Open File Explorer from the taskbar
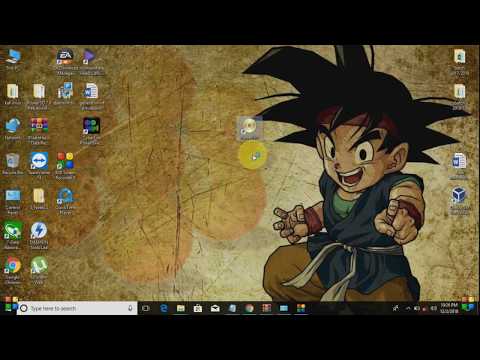 pos(181,308)
